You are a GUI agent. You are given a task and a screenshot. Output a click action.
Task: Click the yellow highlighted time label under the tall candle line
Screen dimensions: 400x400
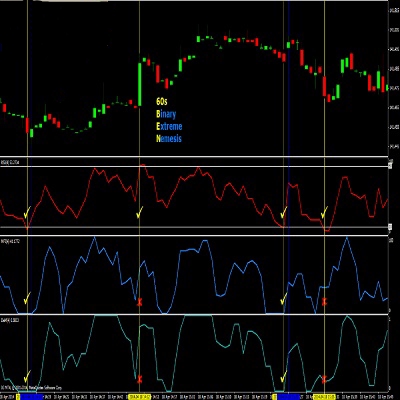tap(140, 397)
